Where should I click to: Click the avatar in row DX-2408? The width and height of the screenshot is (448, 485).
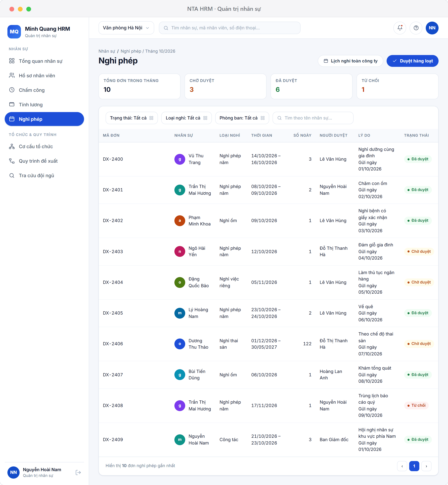pyautogui.click(x=180, y=406)
